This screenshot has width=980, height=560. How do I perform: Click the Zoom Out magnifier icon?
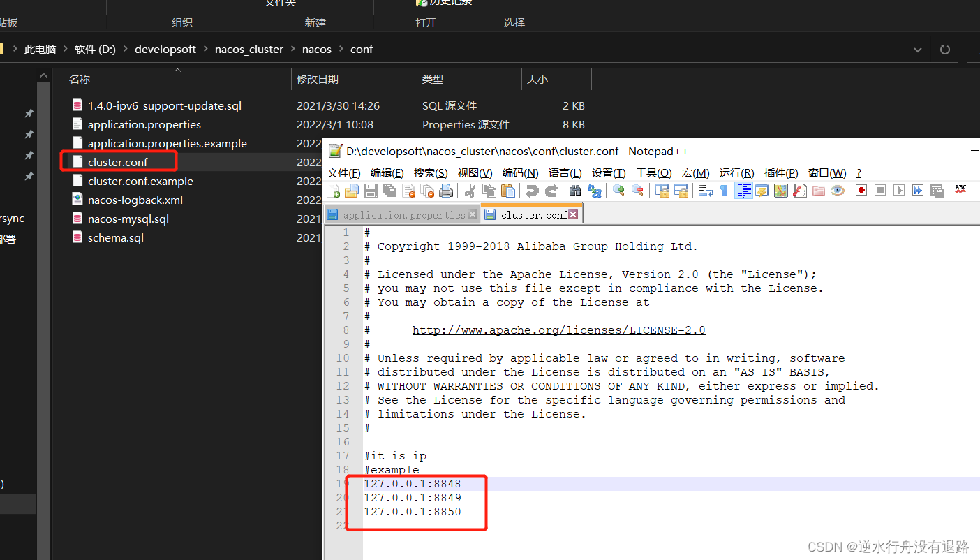click(x=637, y=190)
